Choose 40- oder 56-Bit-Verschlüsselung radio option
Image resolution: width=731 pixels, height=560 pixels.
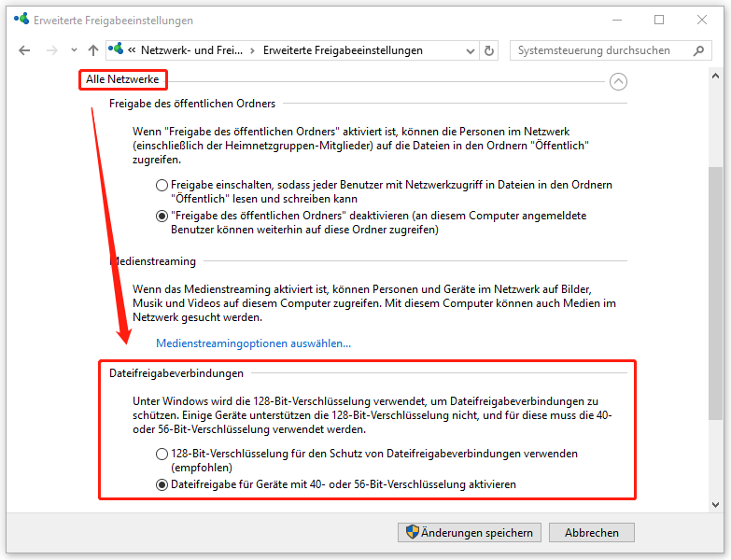(x=162, y=485)
